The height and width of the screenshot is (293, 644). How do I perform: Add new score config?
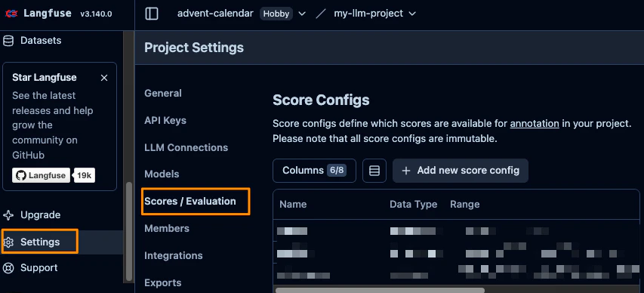point(461,171)
